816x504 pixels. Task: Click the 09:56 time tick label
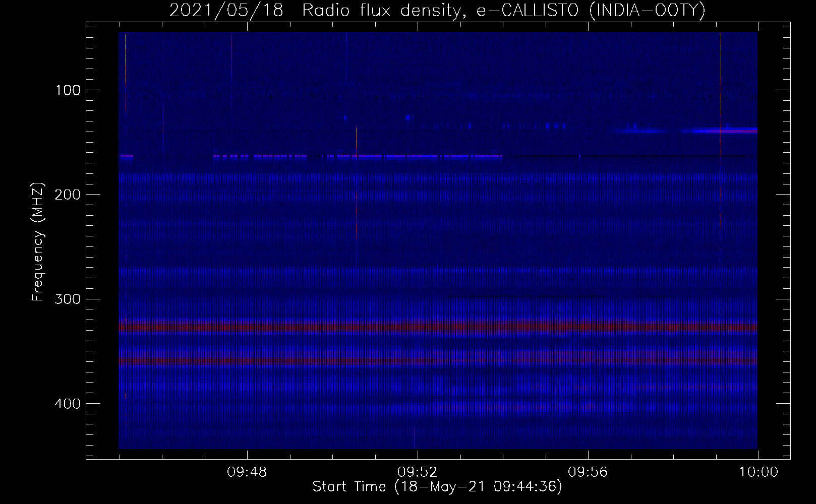coord(588,472)
